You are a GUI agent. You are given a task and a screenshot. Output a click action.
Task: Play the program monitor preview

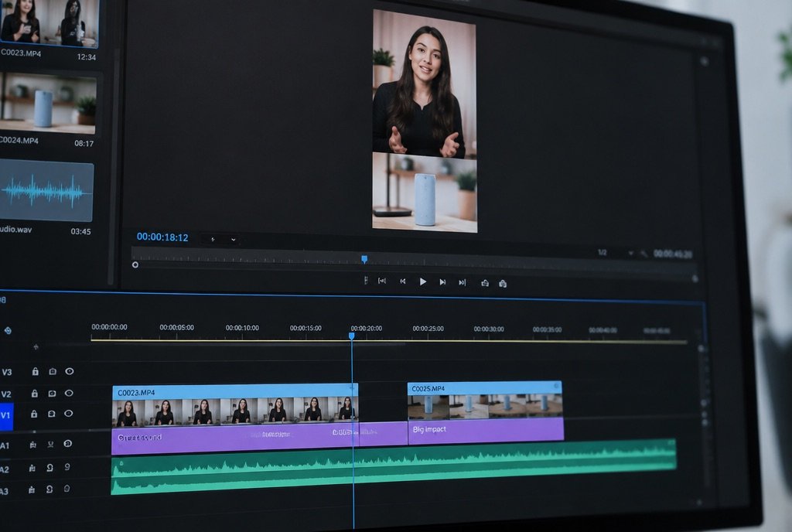pos(423,281)
